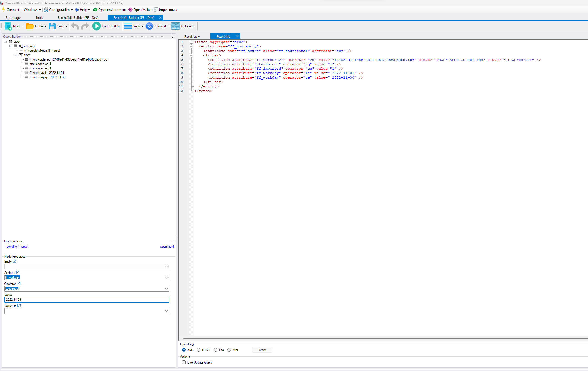Click the Open folder icon
Viewport: 588px width, 371px height.
click(30, 26)
